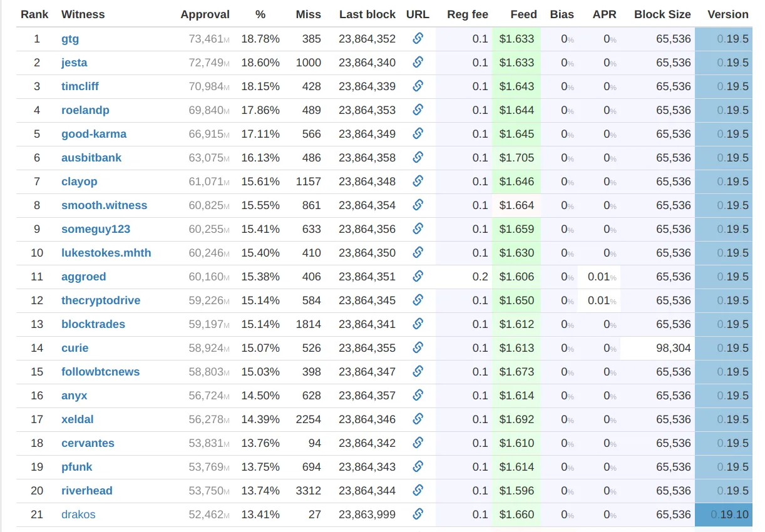
Task: Open the URL link icon for thecryptodrive
Action: [418, 300]
